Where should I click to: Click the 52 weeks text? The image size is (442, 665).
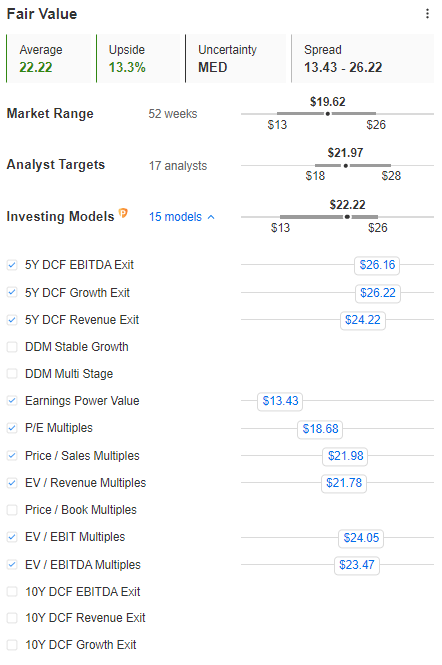pyautogui.click(x=173, y=114)
